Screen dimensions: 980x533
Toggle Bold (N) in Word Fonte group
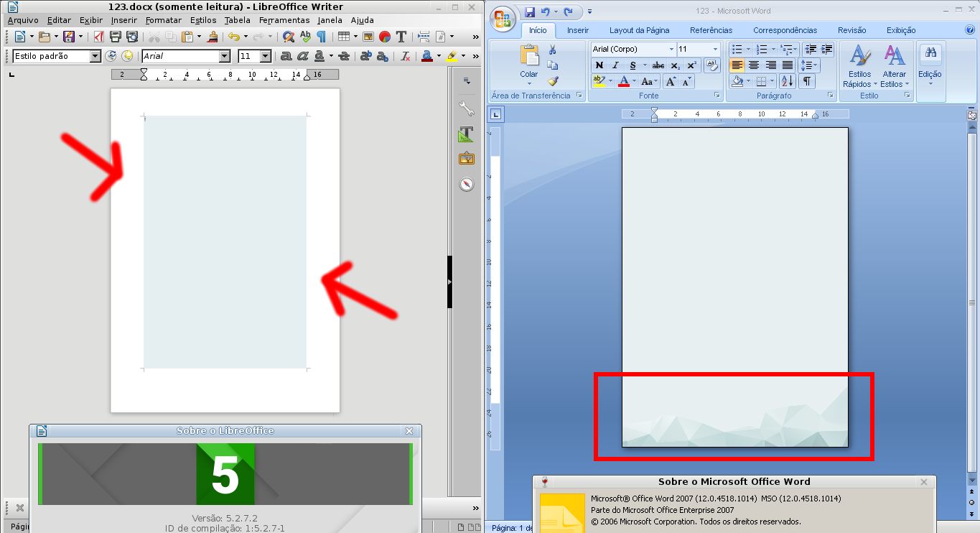tap(599, 65)
